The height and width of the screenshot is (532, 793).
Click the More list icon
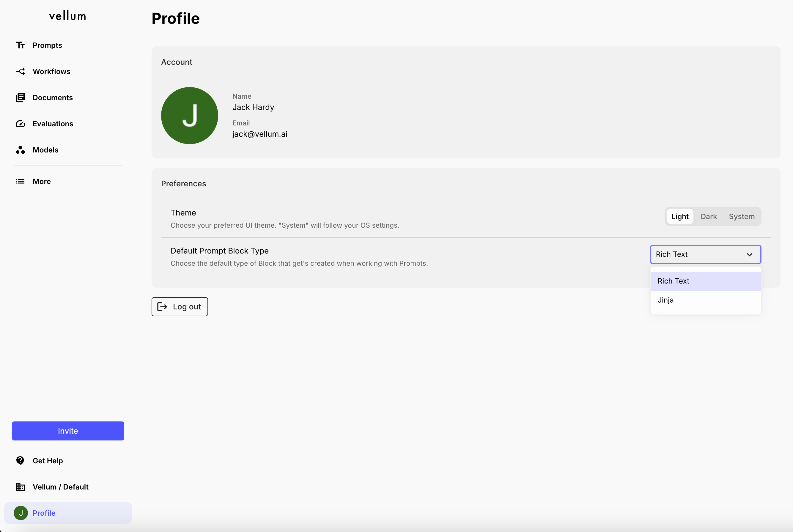[20, 181]
